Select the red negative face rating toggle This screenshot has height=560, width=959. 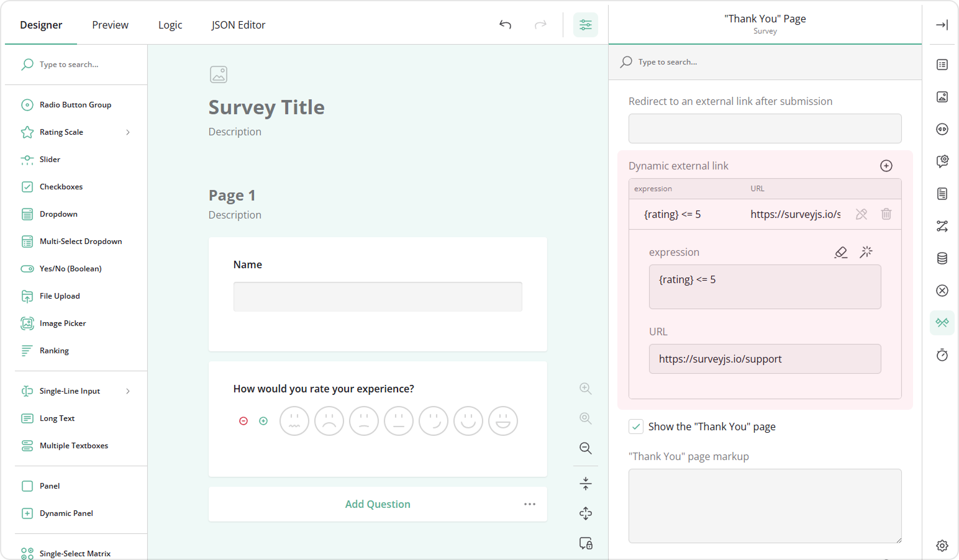pyautogui.click(x=243, y=420)
